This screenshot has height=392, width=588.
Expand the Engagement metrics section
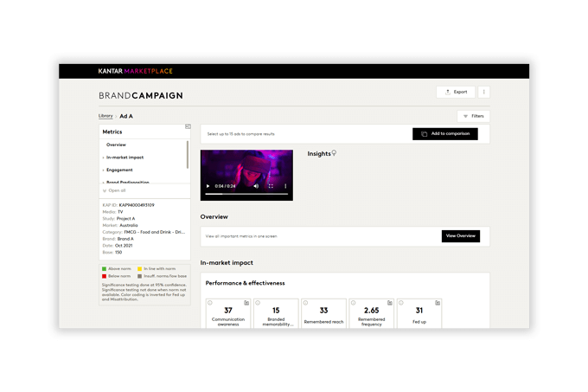[119, 170]
